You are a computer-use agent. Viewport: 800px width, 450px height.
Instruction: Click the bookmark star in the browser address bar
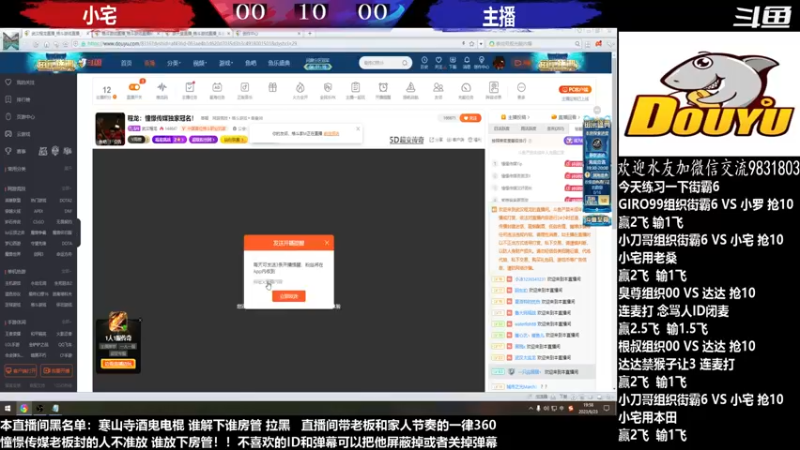472,44
